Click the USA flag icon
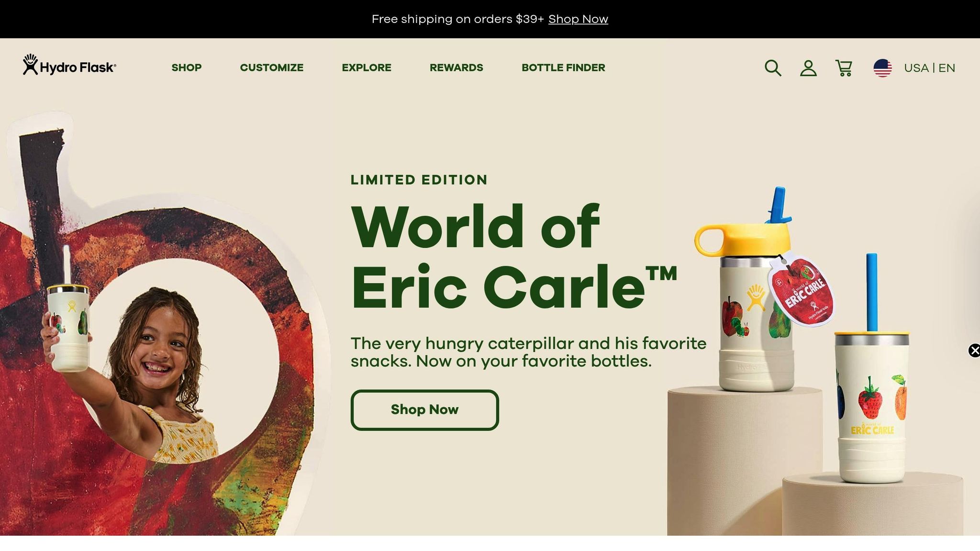The image size is (980, 551). pyautogui.click(x=882, y=68)
